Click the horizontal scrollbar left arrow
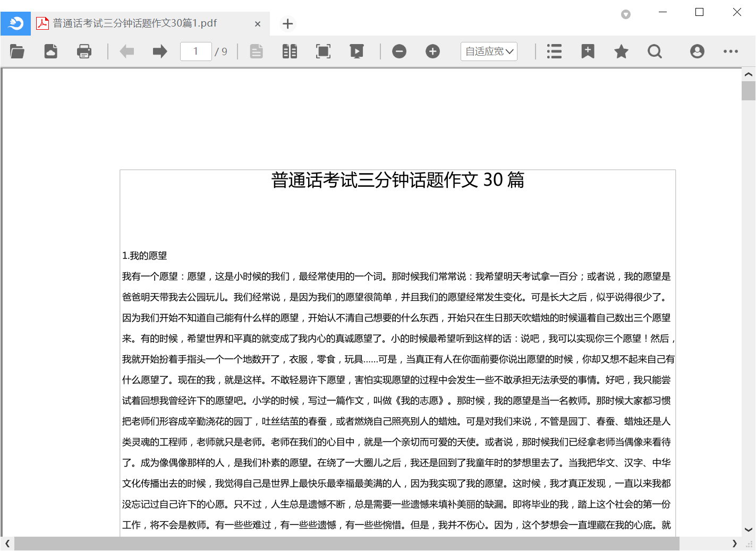This screenshot has width=756, height=551. coord(7,544)
